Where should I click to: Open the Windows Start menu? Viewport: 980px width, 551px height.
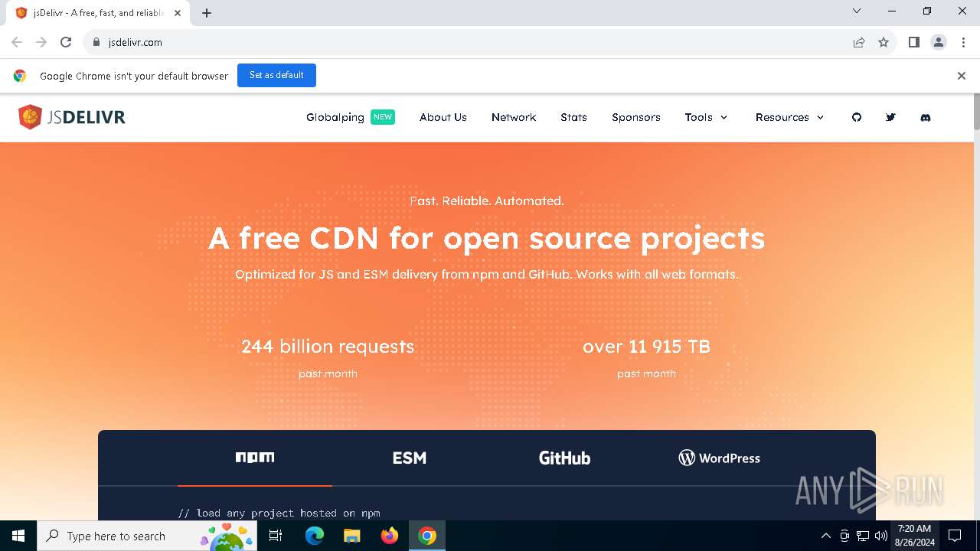point(18,536)
